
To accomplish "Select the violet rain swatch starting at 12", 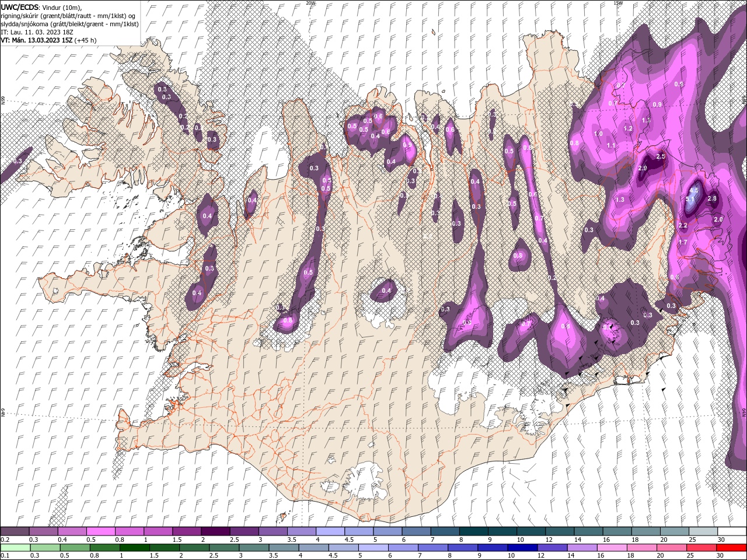I will click(x=551, y=548).
